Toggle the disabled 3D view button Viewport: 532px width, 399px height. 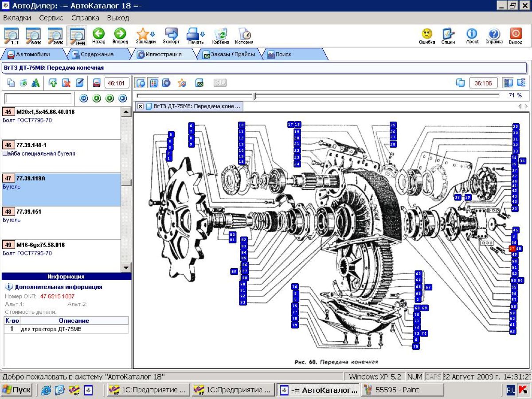pyautogui.click(x=220, y=83)
